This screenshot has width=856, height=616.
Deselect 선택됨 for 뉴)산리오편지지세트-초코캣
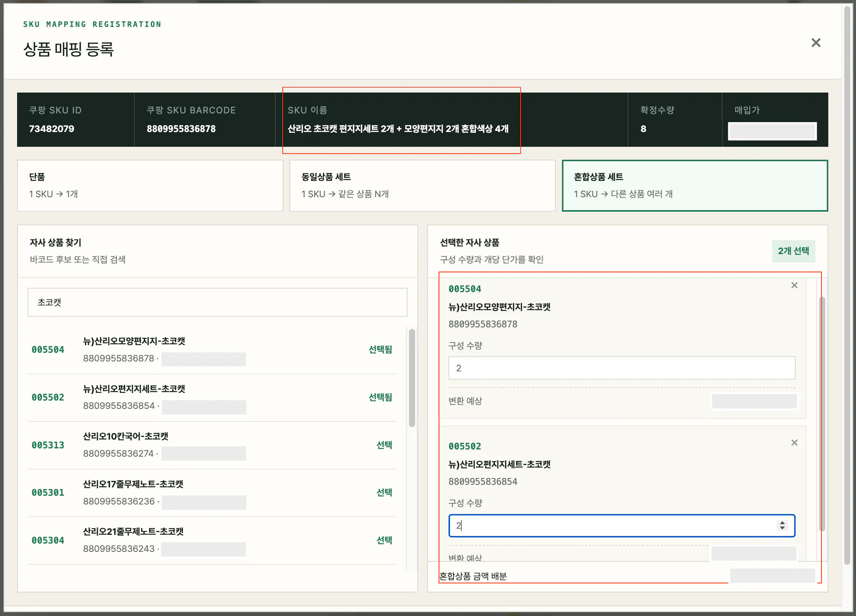click(380, 397)
